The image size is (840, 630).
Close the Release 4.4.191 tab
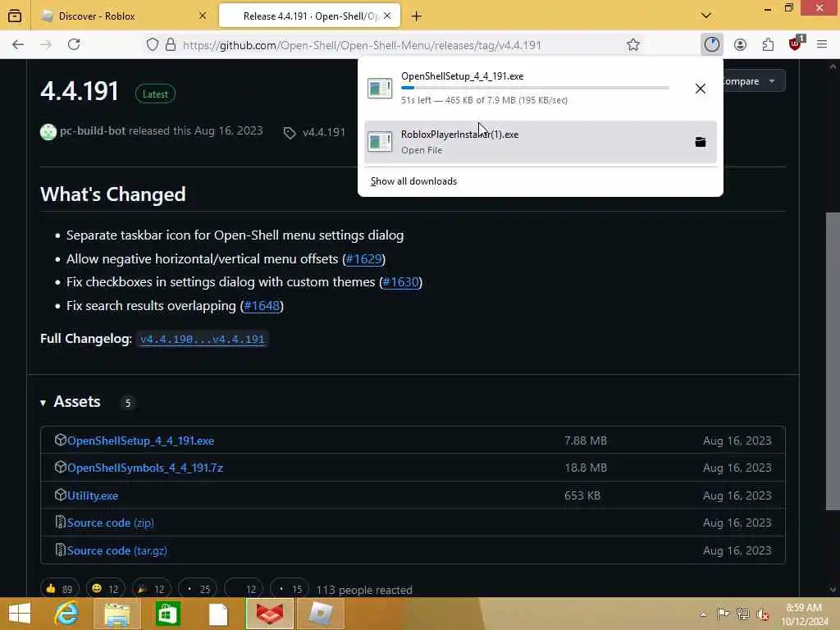point(387,16)
